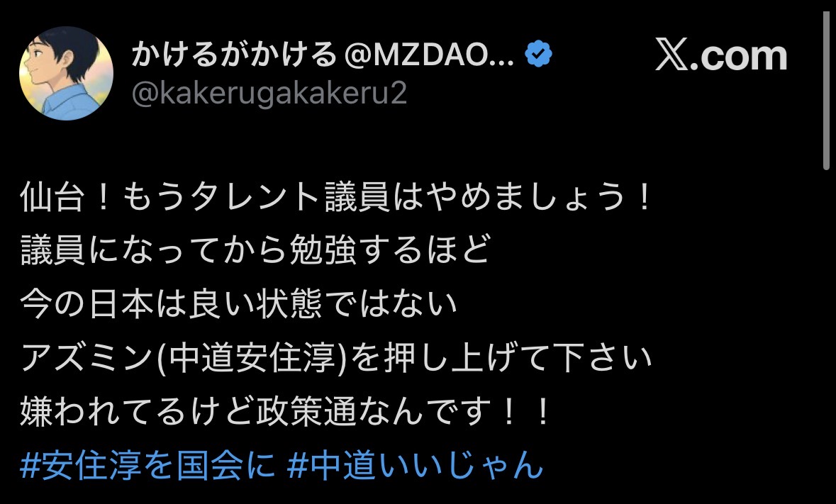The width and height of the screenshot is (836, 504).
Task: Click the X logo beside .com
Action: (671, 54)
